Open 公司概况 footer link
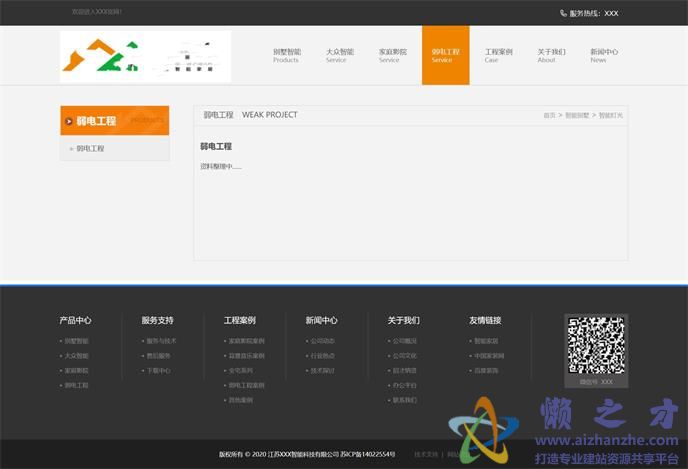 pos(405,341)
